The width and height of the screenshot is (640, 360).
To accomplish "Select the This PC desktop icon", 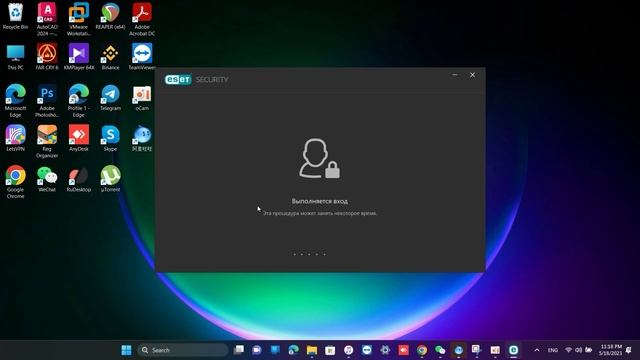I will pyautogui.click(x=16, y=57).
